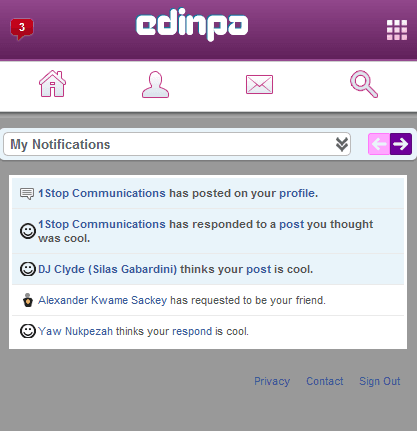Go to next page with right arrow

401,144
